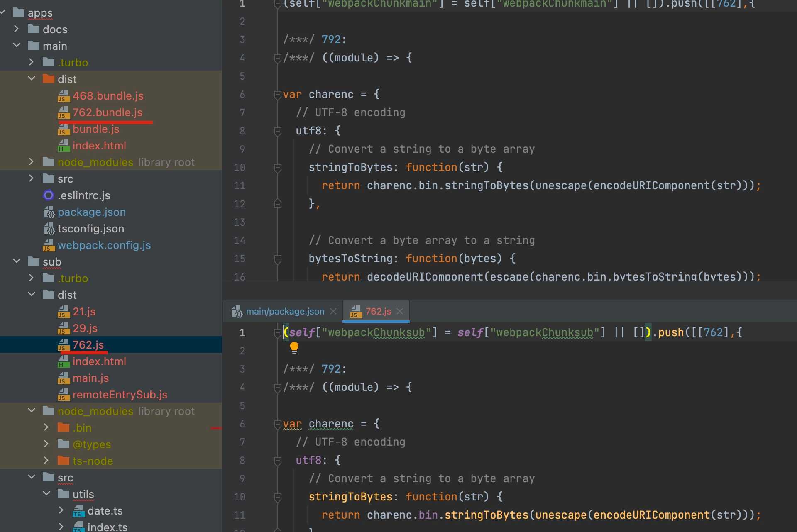This screenshot has width=797, height=532.
Task: Fold the charenc block at upper editor line 6
Action: (278, 95)
